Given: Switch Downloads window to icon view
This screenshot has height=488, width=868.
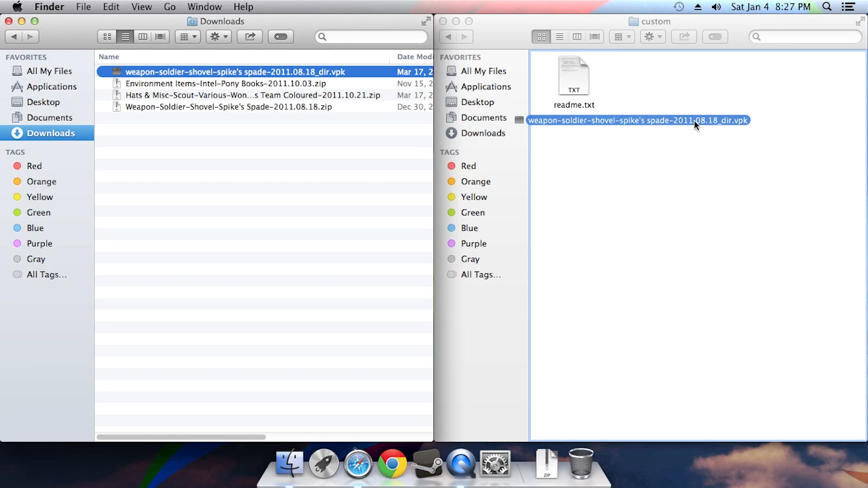Looking at the screenshot, I should coord(107,37).
